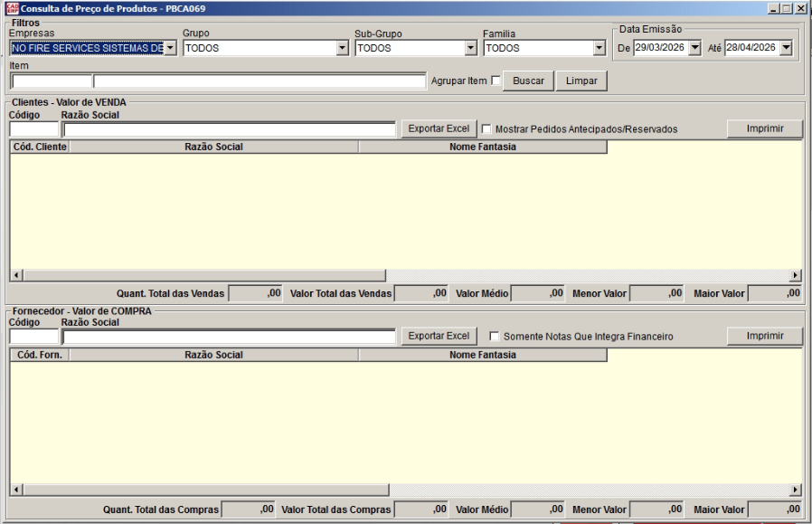Click the 'Até' date field 28/04/2026
The height and width of the screenshot is (524, 812).
point(752,48)
